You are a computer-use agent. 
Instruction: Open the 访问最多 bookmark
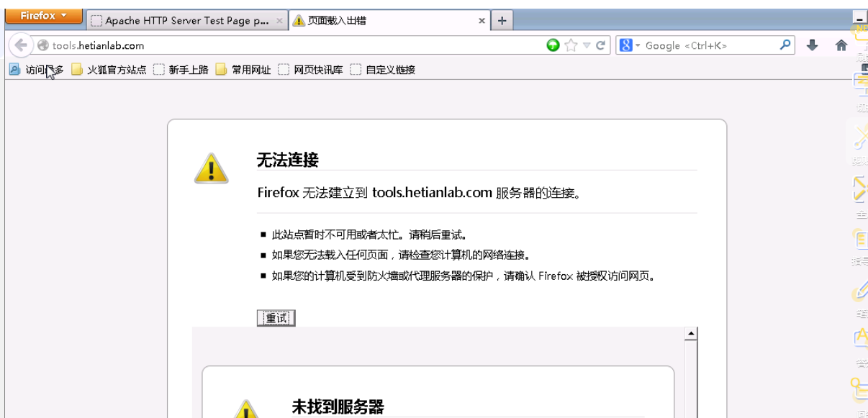36,70
